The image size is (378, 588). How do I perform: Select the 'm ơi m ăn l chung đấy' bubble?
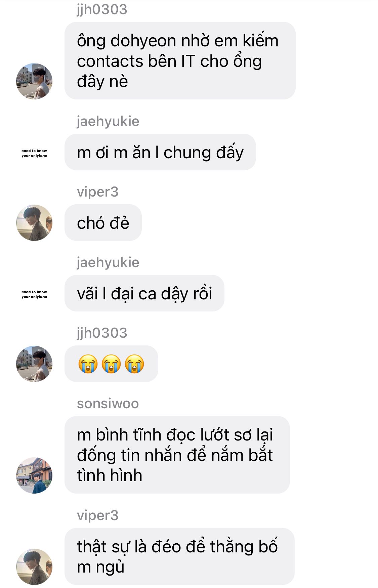coord(160,152)
